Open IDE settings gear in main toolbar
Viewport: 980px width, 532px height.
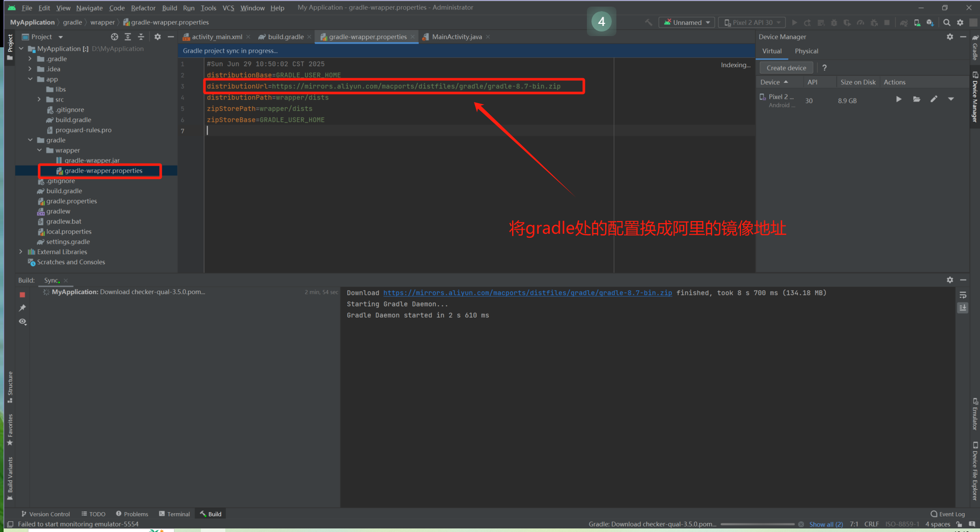[960, 22]
